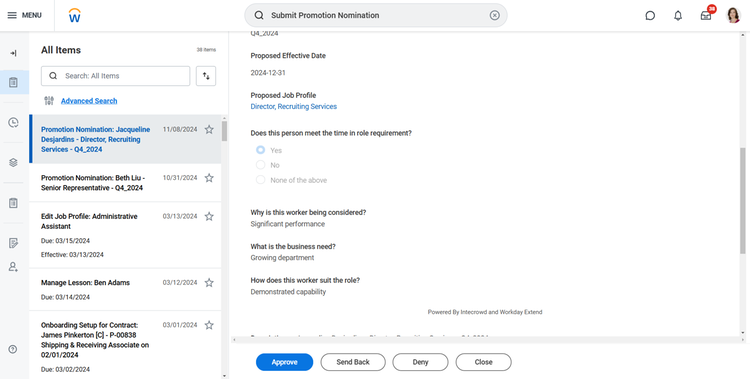
Task: Star the Onboarding Setup for Contract item
Action: [209, 325]
